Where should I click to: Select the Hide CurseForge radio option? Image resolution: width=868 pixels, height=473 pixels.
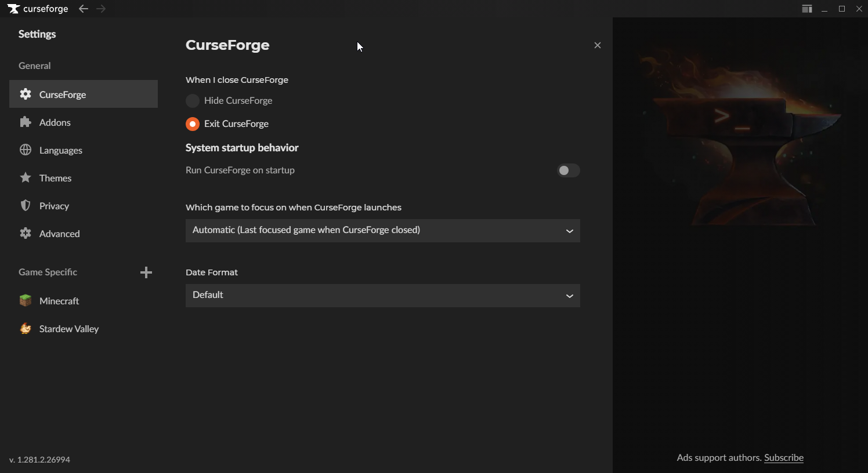193,101
